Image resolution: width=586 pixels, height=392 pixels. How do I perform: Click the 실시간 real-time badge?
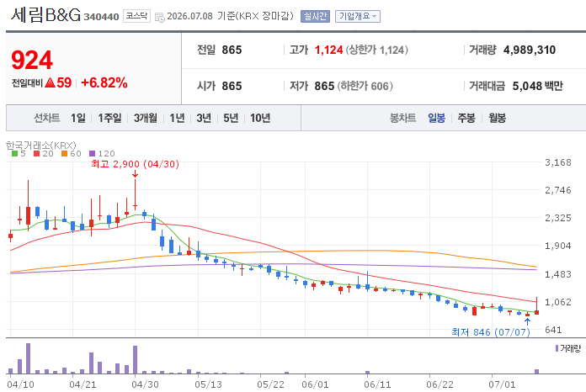point(315,17)
